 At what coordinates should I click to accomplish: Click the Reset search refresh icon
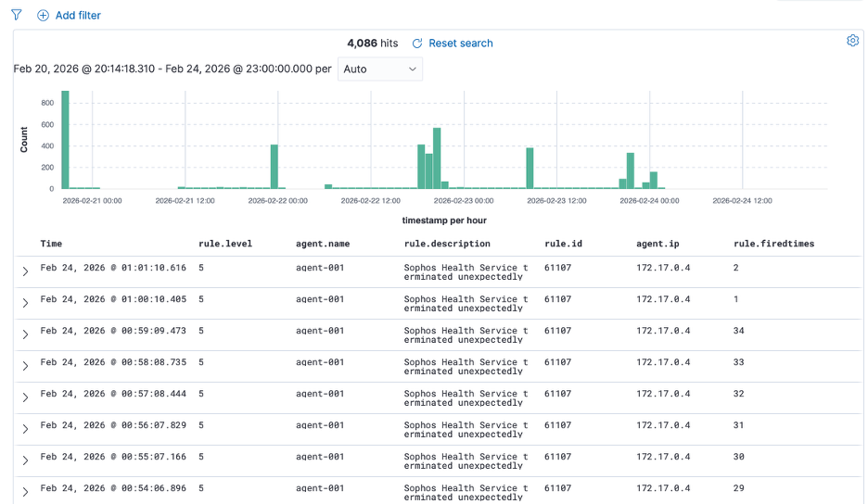tap(417, 44)
